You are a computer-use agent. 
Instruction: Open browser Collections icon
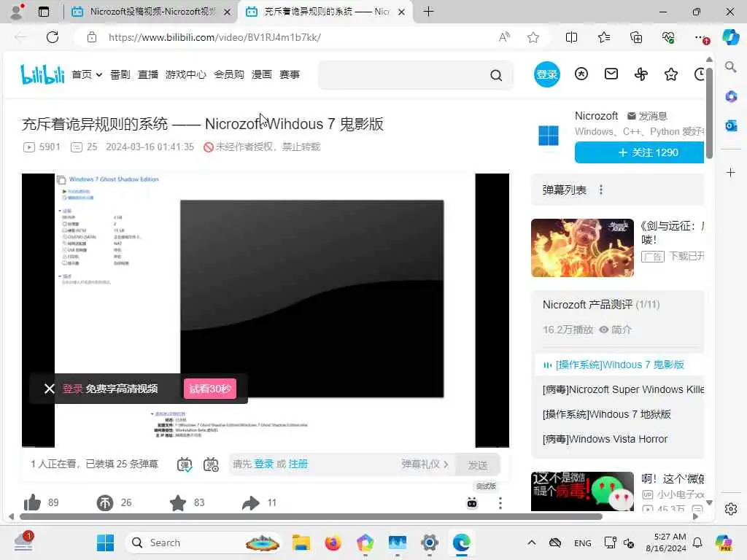pos(636,37)
